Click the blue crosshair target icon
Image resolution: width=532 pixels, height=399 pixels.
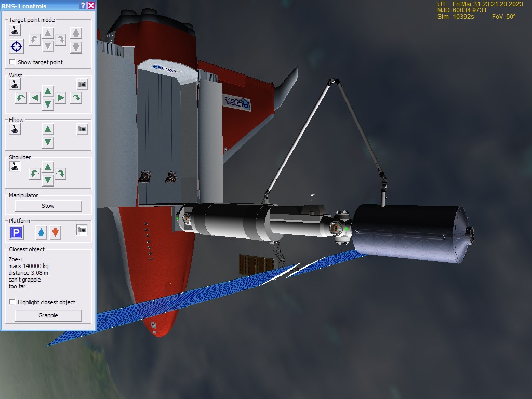click(x=16, y=47)
